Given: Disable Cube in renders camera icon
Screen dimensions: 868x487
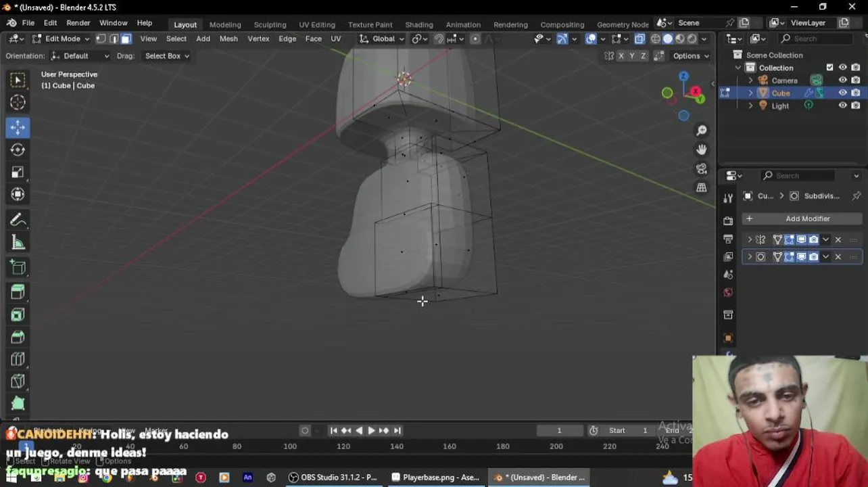Looking at the screenshot, I should coord(855,93).
